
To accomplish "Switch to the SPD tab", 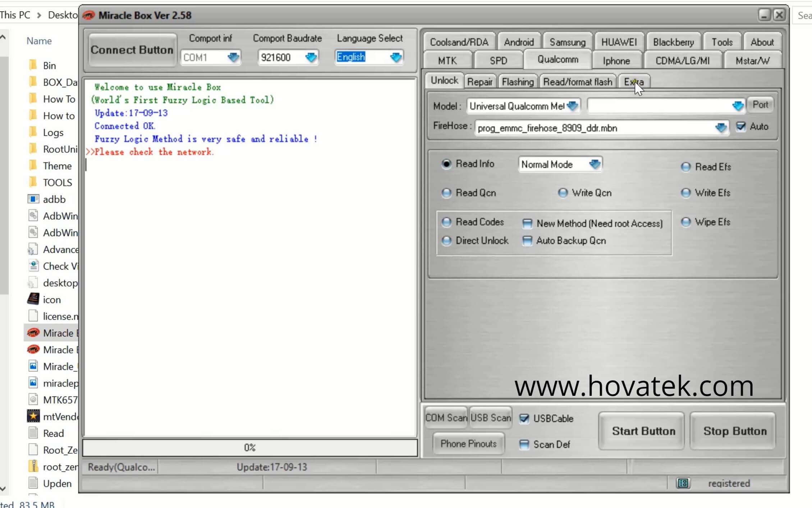I will point(498,60).
